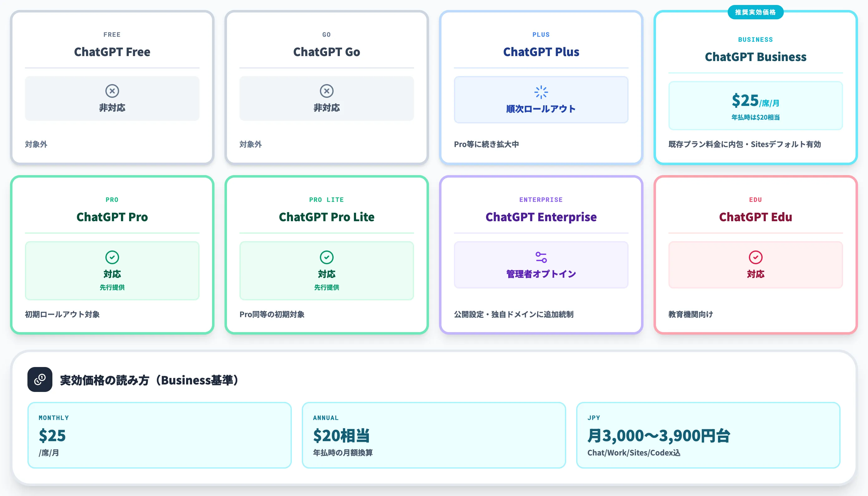
Task: Select the ChatGPT Pro heading
Action: click(x=112, y=217)
